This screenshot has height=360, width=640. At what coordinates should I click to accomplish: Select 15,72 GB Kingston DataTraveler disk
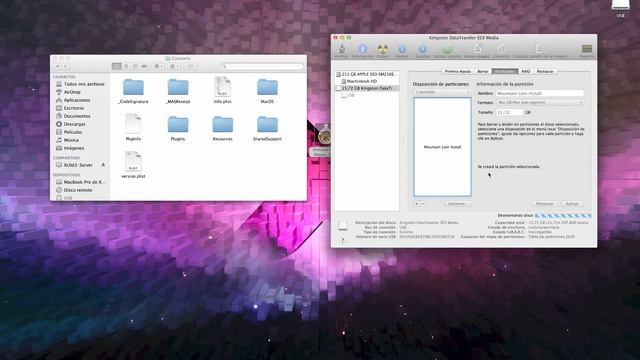(x=366, y=88)
